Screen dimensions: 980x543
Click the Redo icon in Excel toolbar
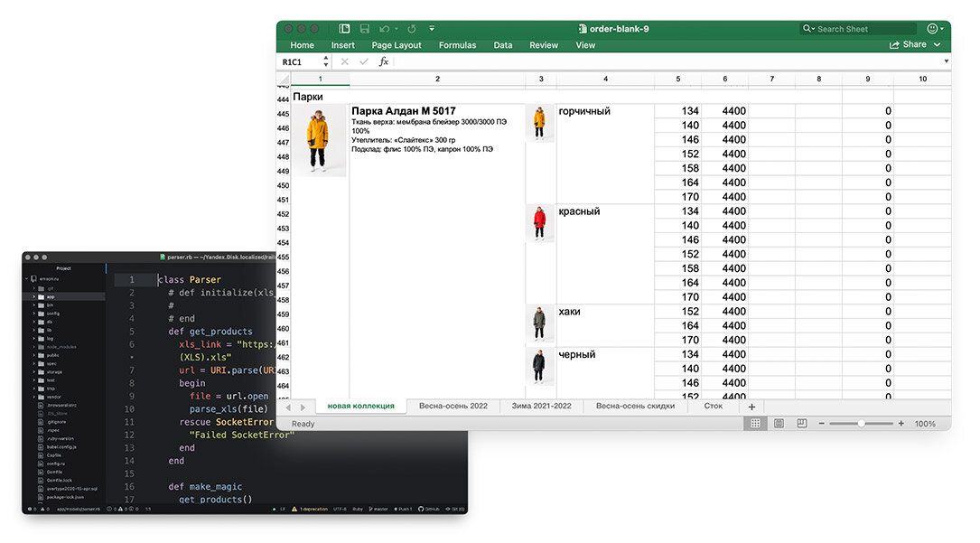click(412, 29)
